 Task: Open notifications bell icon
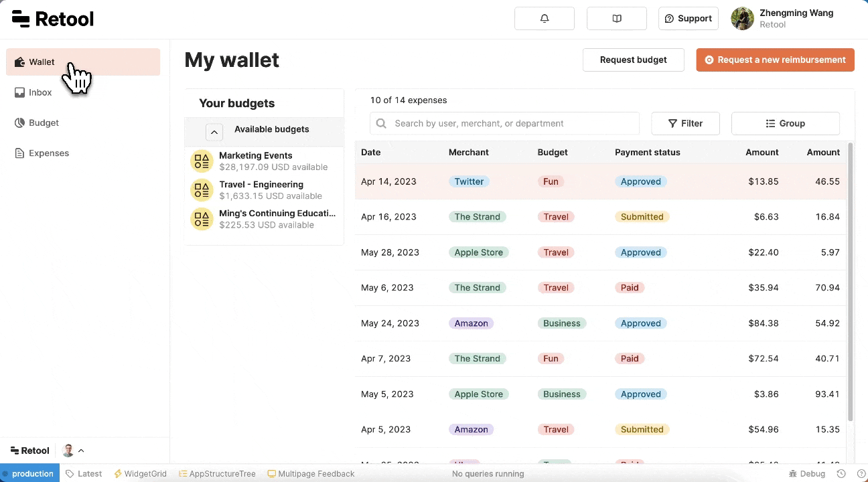(x=544, y=19)
